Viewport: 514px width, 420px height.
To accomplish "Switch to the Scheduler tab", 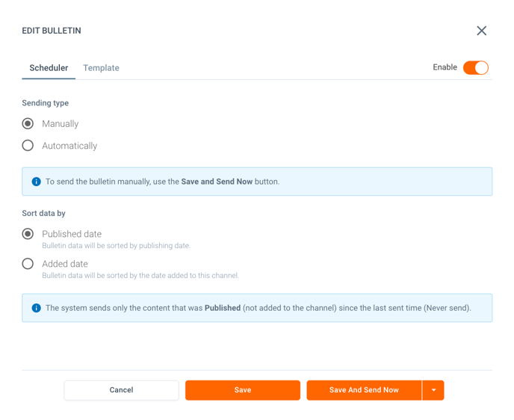I will click(x=49, y=68).
